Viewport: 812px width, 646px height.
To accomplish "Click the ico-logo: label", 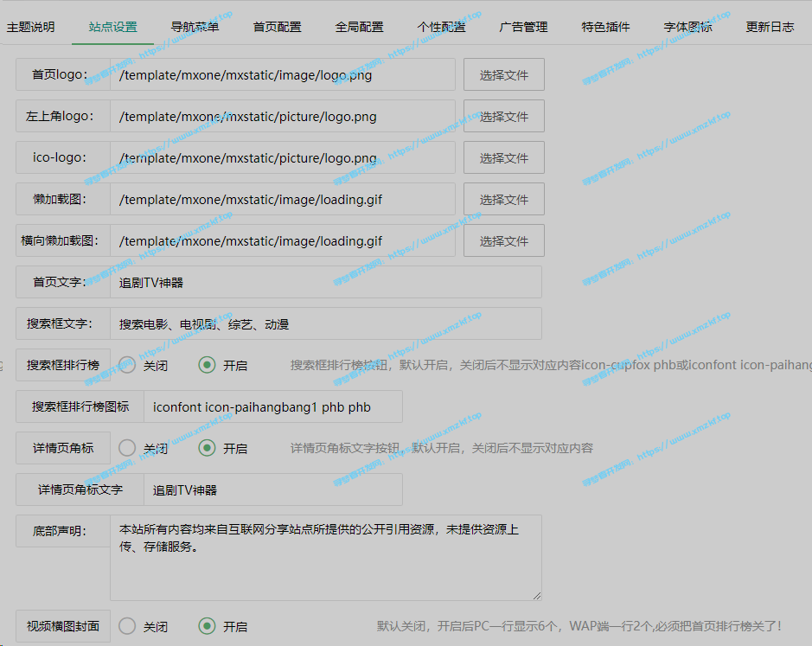I will (62, 157).
